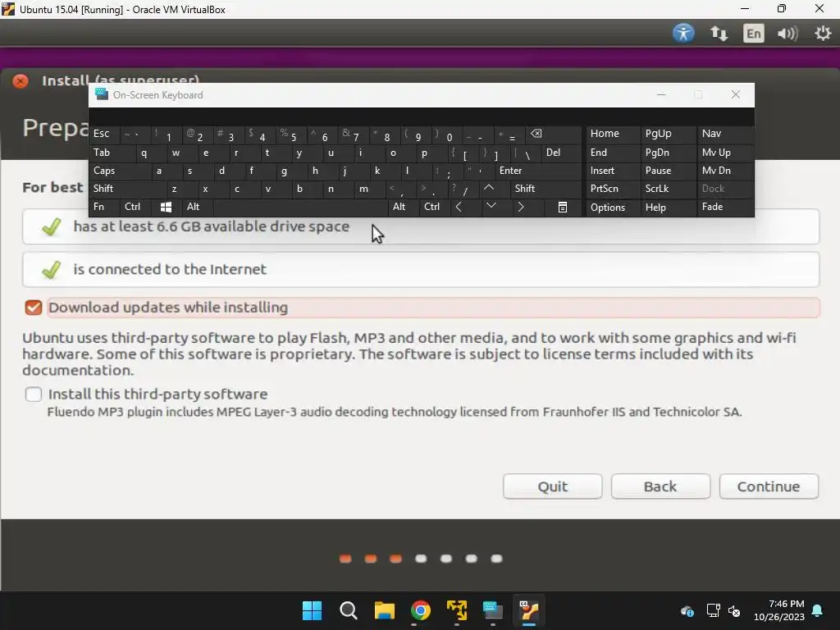Image resolution: width=840 pixels, height=630 pixels.
Task: Click the Back button
Action: tap(660, 486)
